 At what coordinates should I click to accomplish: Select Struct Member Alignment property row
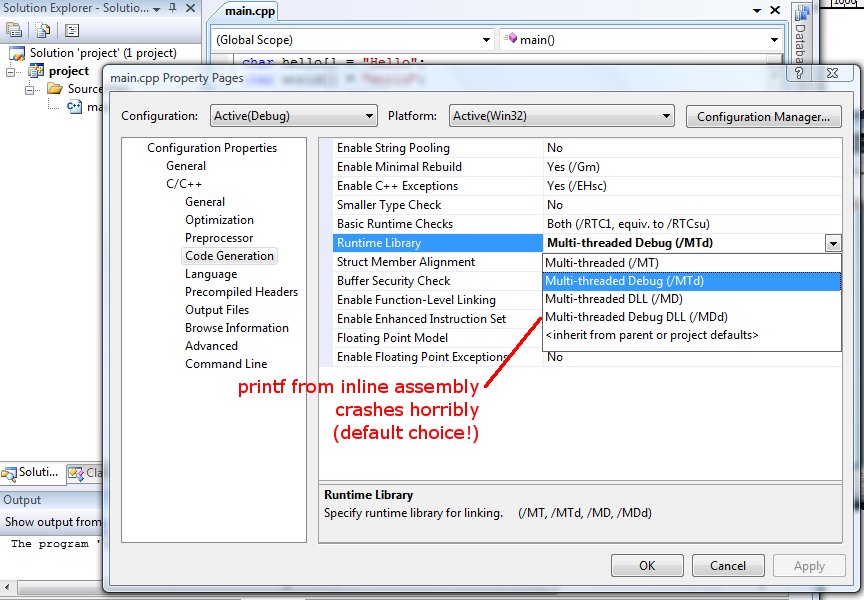438,262
